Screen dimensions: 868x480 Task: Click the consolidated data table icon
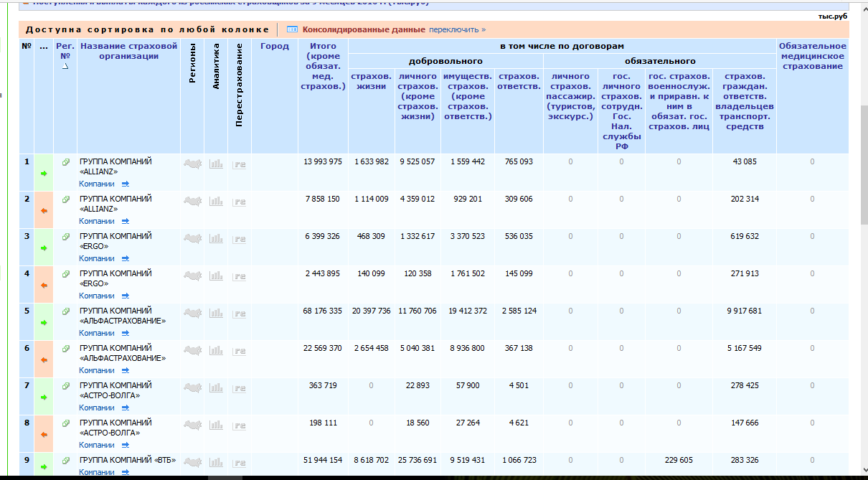pos(292,29)
